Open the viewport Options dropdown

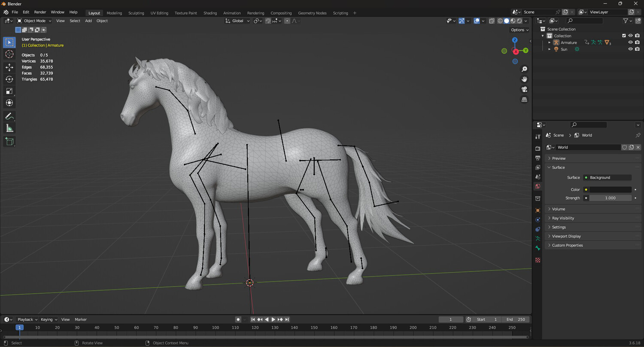pyautogui.click(x=519, y=30)
